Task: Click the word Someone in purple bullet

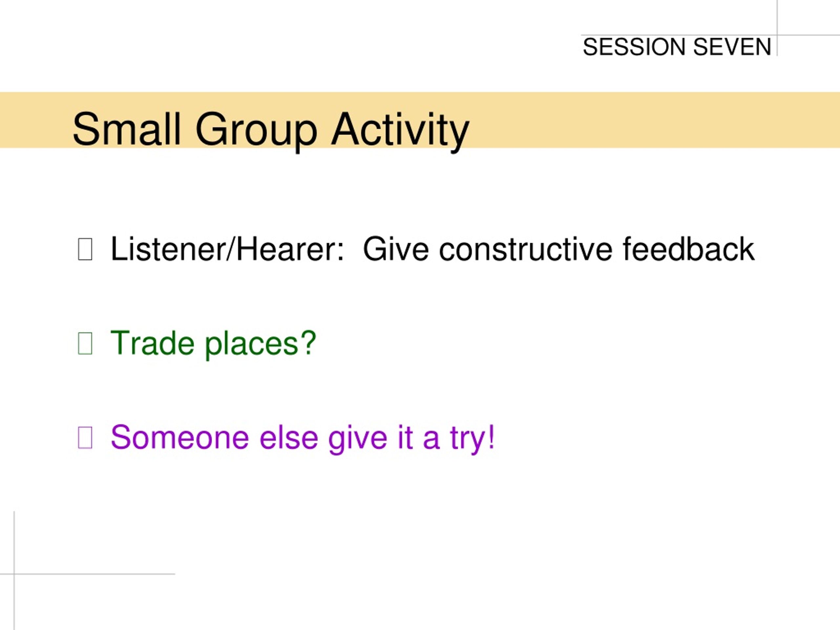Action: (x=179, y=437)
